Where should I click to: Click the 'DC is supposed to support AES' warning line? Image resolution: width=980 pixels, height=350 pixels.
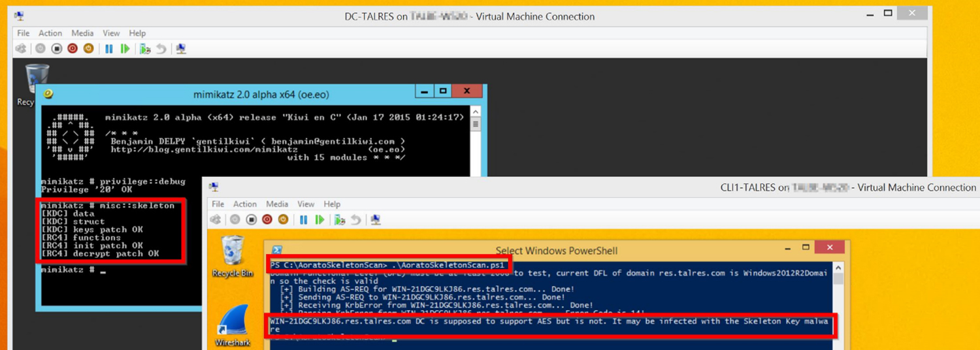point(549,325)
